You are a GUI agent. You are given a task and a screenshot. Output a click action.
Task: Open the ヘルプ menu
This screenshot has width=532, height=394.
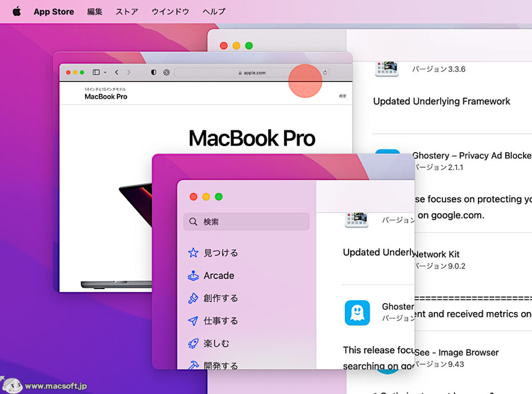[214, 11]
